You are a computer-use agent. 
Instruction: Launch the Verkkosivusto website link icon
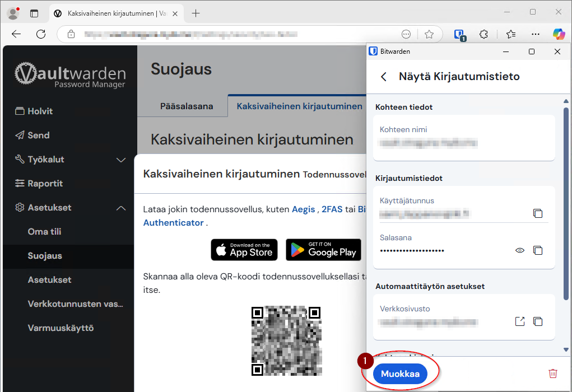pyautogui.click(x=519, y=321)
